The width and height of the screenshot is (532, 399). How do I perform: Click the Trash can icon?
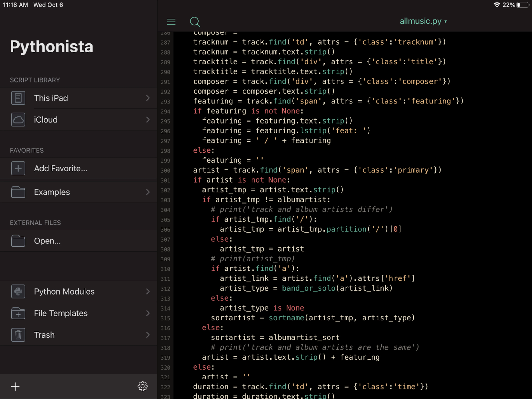18,335
